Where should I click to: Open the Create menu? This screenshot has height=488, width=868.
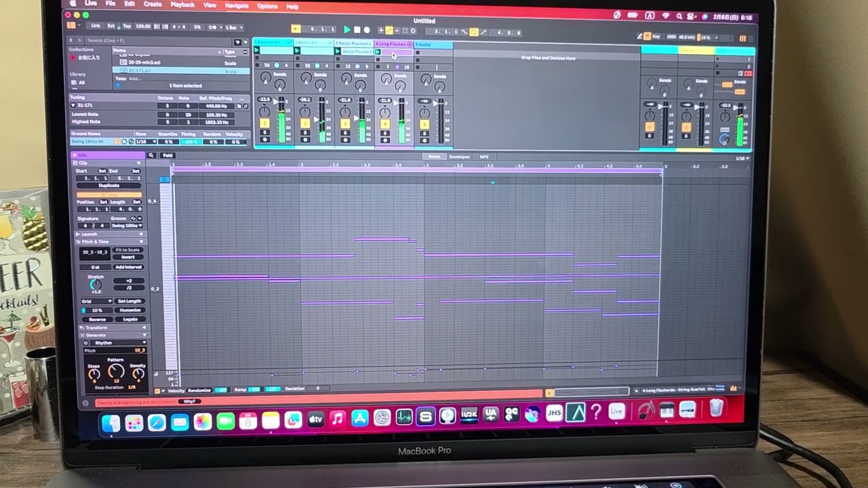pyautogui.click(x=153, y=4)
